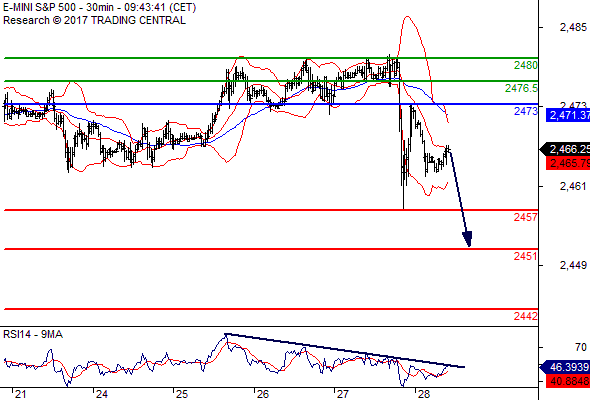Click the date label 24 on time axis
Screen dimensions: 590x400
pyautogui.click(x=102, y=394)
